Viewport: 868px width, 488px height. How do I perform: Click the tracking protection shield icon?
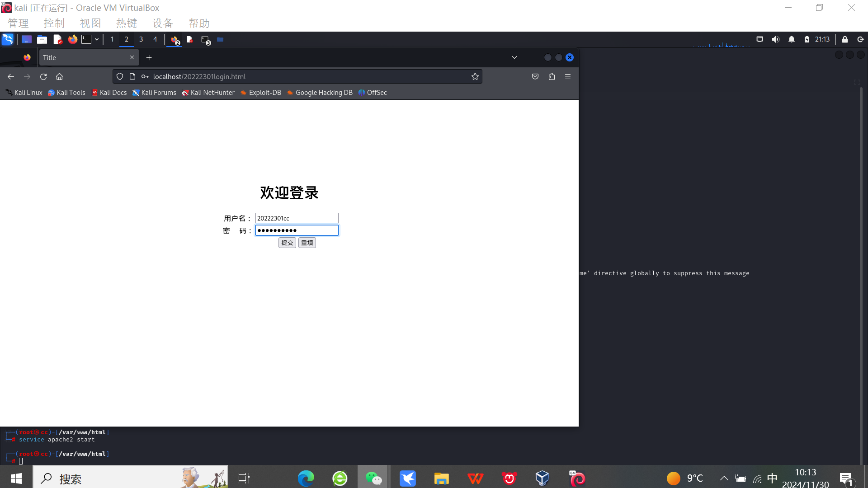[x=120, y=77]
